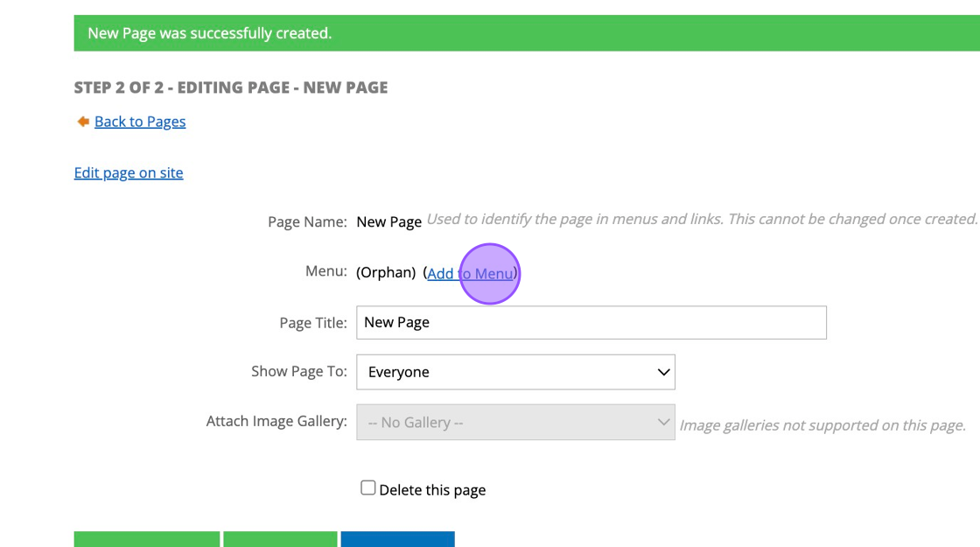Click the orange back arrow icon
Image resolution: width=980 pixels, height=547 pixels.
point(83,122)
